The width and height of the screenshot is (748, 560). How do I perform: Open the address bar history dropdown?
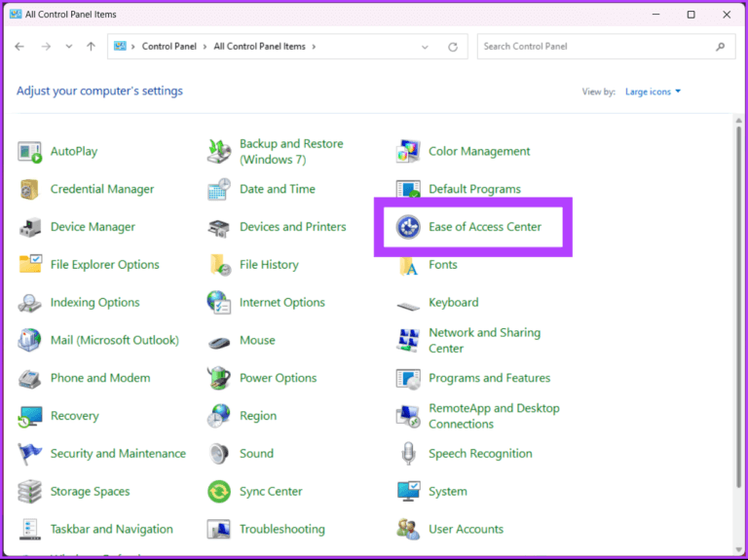tap(425, 47)
